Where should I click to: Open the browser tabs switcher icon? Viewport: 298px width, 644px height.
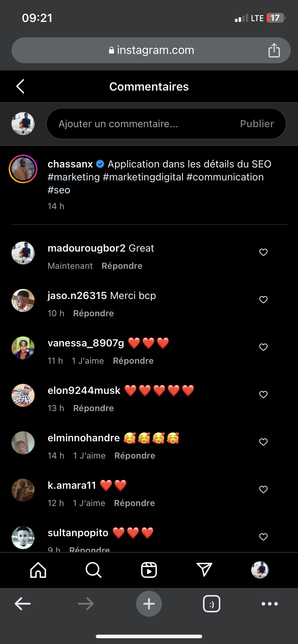coord(212,604)
